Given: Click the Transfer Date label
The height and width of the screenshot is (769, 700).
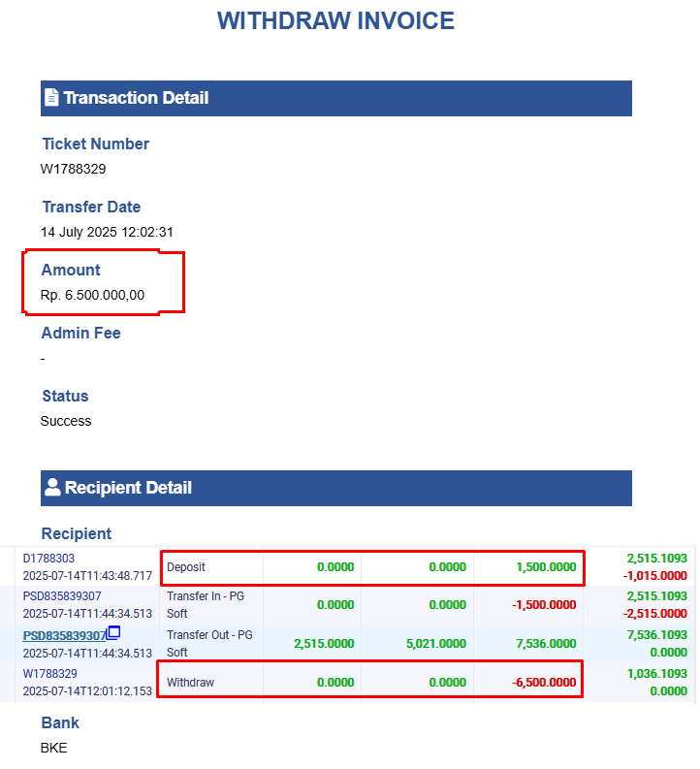Looking at the screenshot, I should point(91,207).
